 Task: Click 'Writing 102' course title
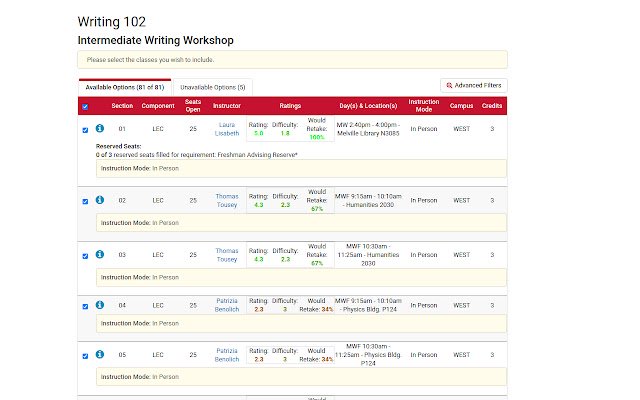point(111,22)
